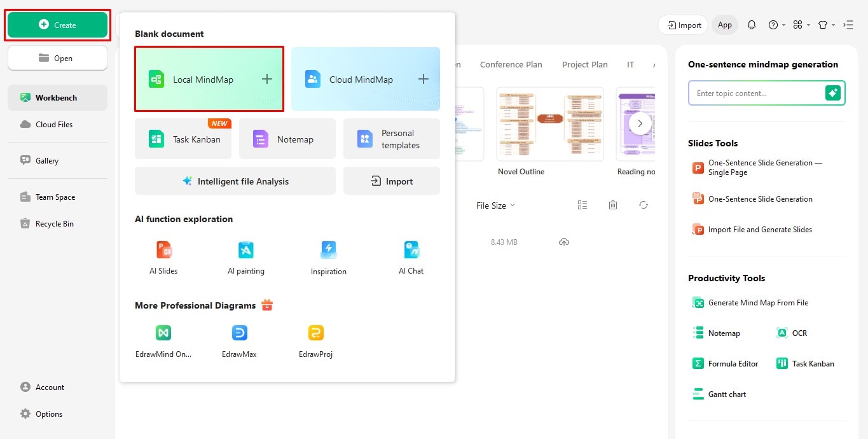Open the OCR tool
Image resolution: width=868 pixels, height=439 pixels.
tap(792, 333)
